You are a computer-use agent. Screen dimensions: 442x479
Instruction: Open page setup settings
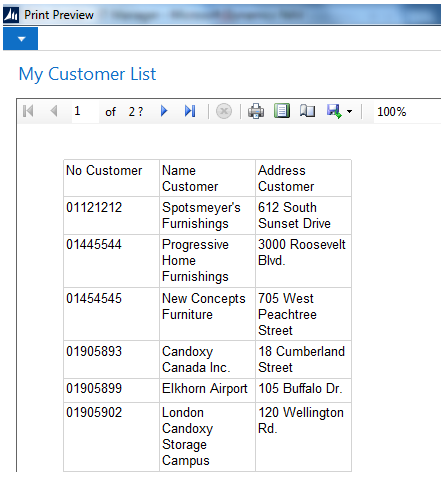pyautogui.click(x=307, y=111)
